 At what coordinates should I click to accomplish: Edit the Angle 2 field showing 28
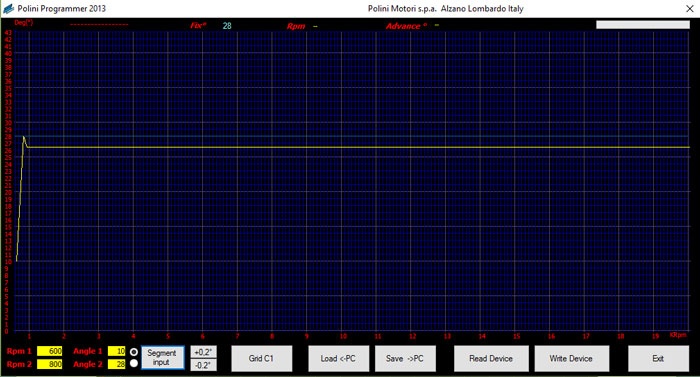tap(117, 364)
